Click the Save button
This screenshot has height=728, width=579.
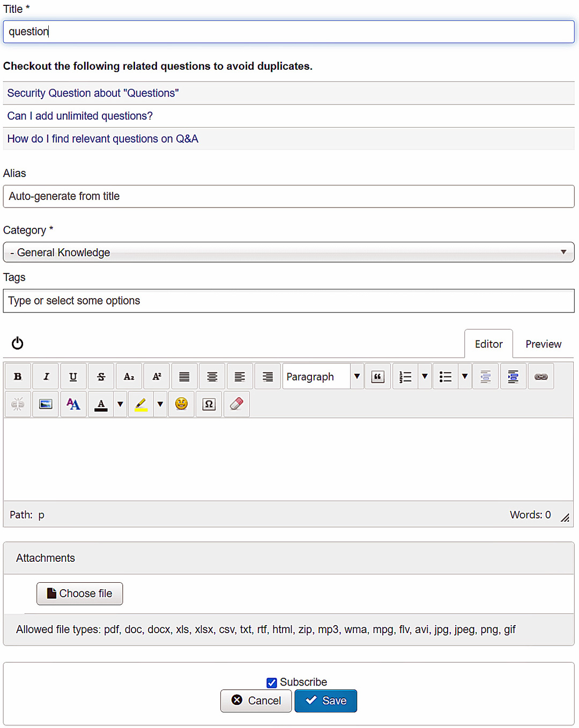click(x=325, y=701)
